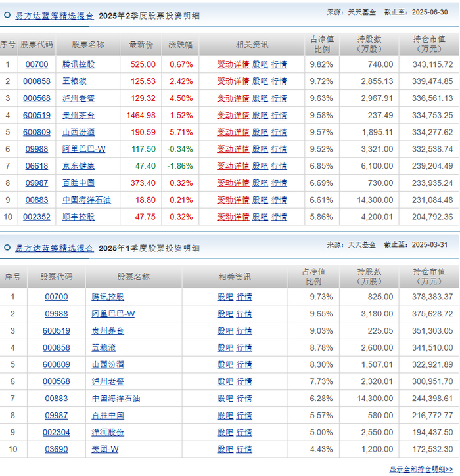460x476 pixels.
Task: Select Q1 market value 378,383.37
Action: click(432, 297)
